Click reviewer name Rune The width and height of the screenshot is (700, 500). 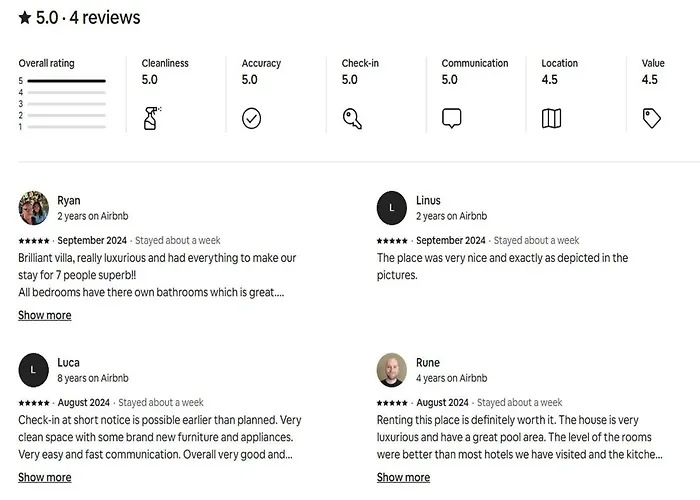pos(428,362)
